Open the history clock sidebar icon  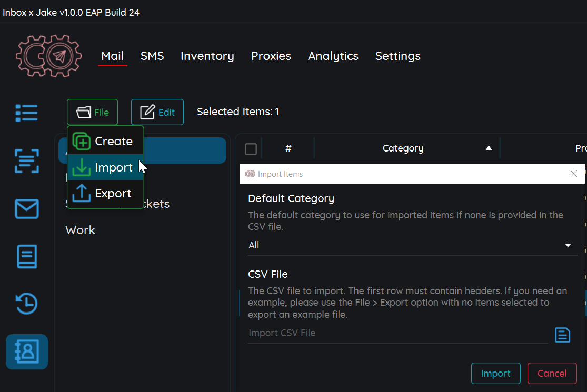coord(26,304)
